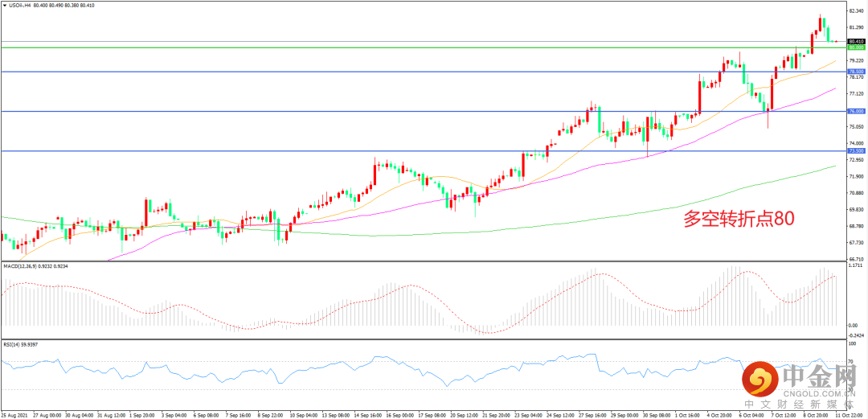Click the 77.120 price scale value
868x419 pixels.
click(x=857, y=93)
